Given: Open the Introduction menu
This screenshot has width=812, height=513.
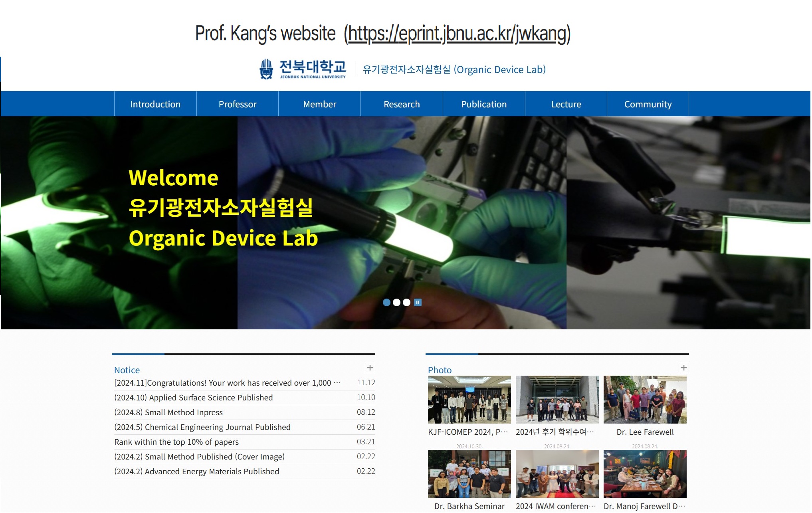Looking at the screenshot, I should tap(155, 104).
